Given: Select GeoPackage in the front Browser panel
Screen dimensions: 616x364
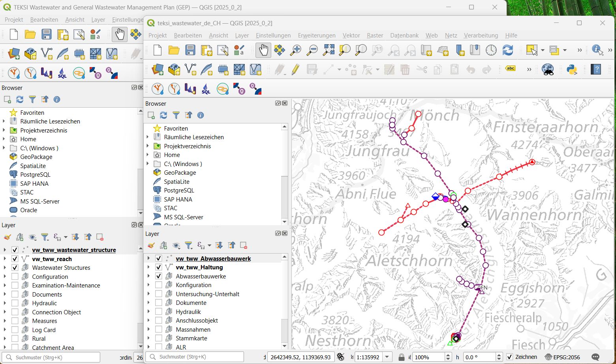Looking at the screenshot, I should [180, 173].
